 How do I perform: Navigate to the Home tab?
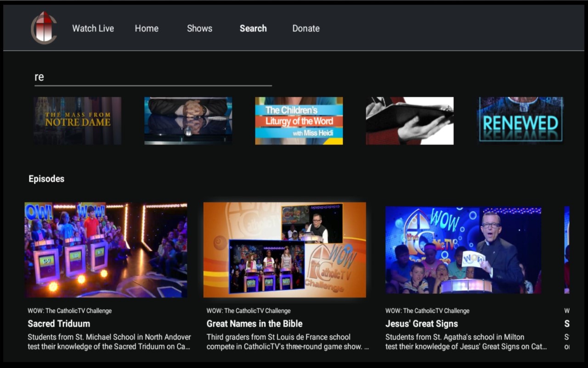[x=147, y=28]
